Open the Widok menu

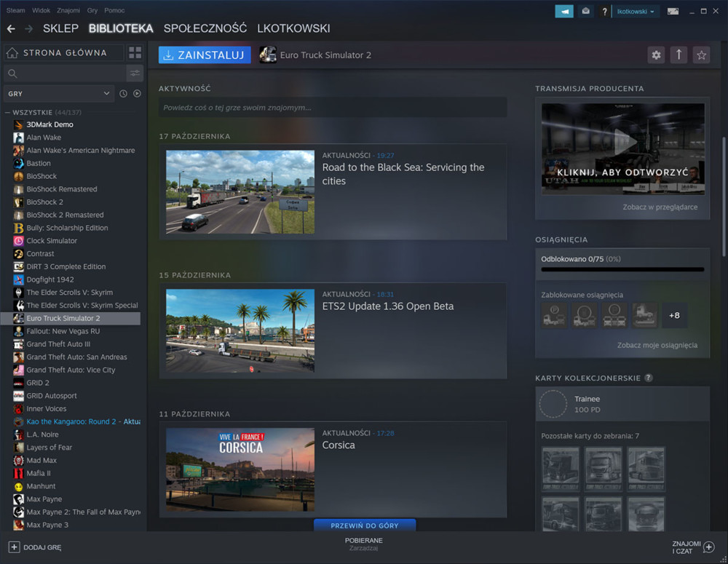(x=41, y=10)
